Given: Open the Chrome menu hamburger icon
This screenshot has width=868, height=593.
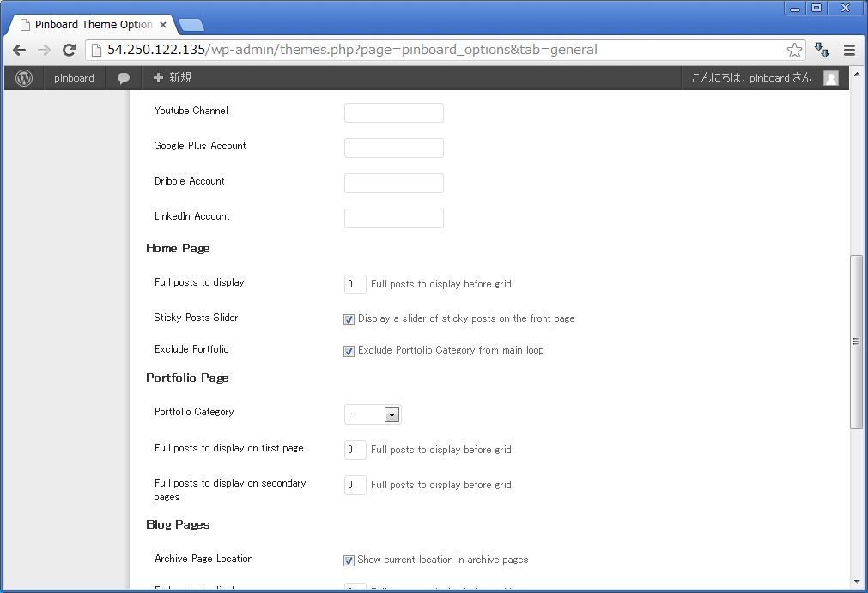Looking at the screenshot, I should (849, 51).
